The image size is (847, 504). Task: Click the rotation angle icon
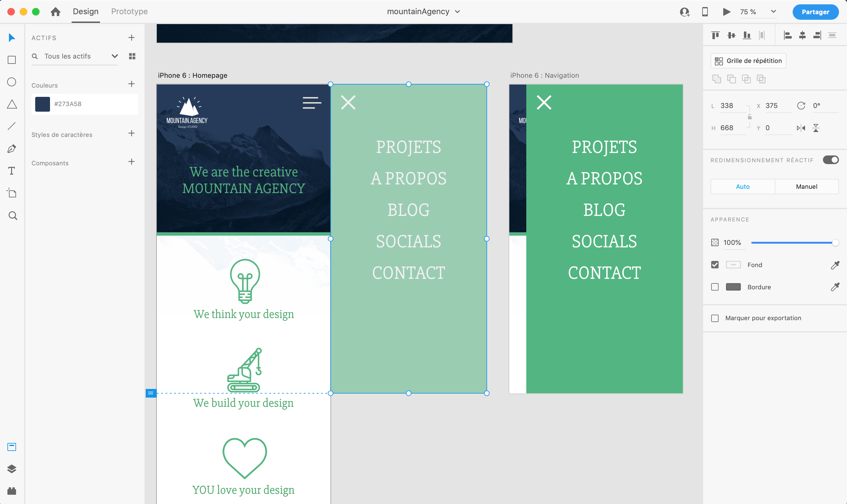pyautogui.click(x=801, y=105)
